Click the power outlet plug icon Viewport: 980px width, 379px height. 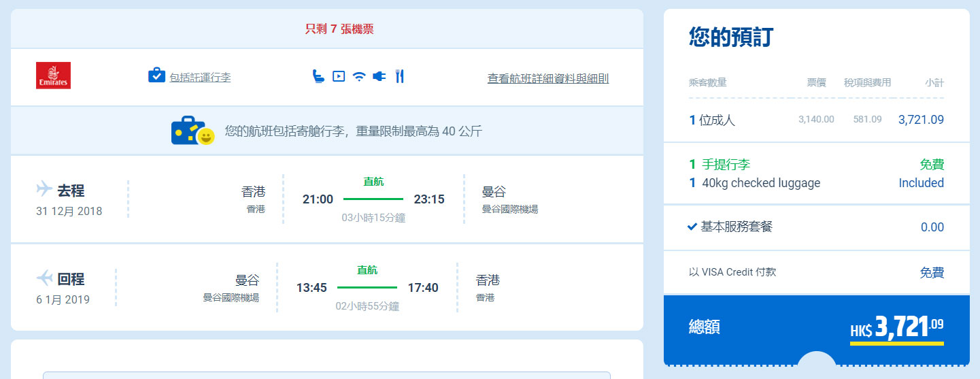pyautogui.click(x=379, y=76)
